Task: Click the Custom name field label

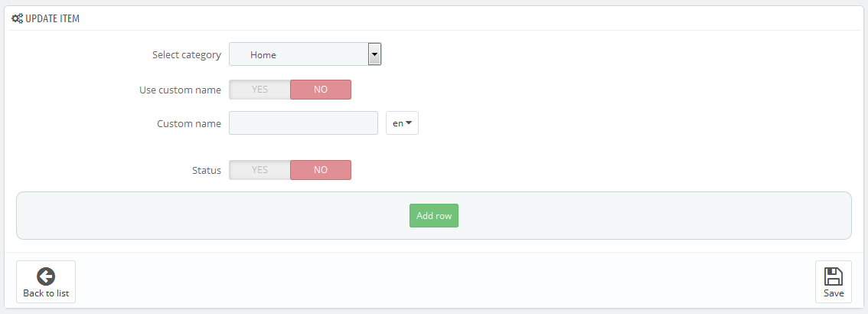Action: coord(189,123)
